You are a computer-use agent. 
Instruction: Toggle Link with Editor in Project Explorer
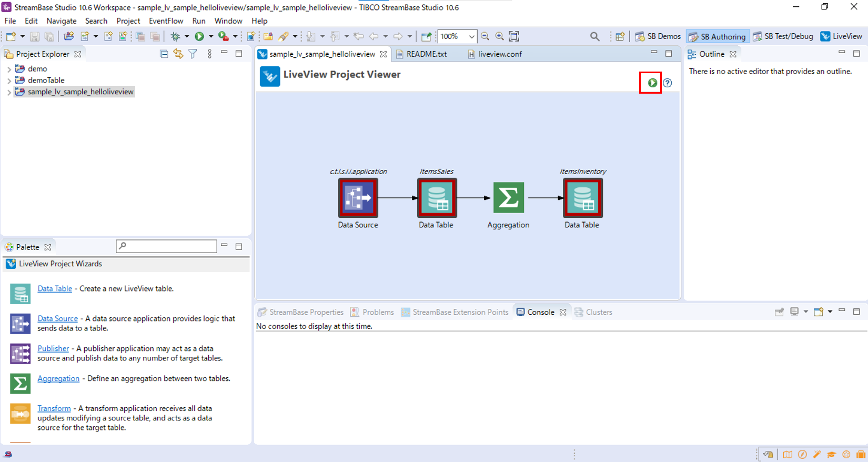click(178, 54)
